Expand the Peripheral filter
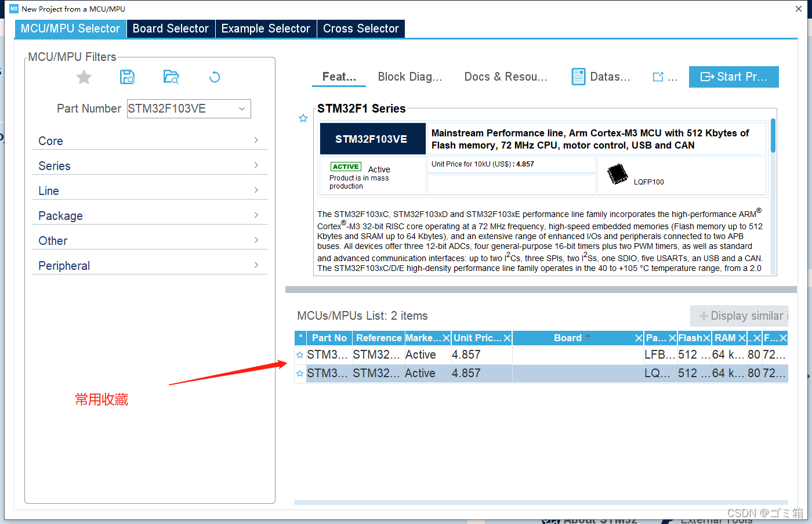This screenshot has width=812, height=524. coord(150,266)
